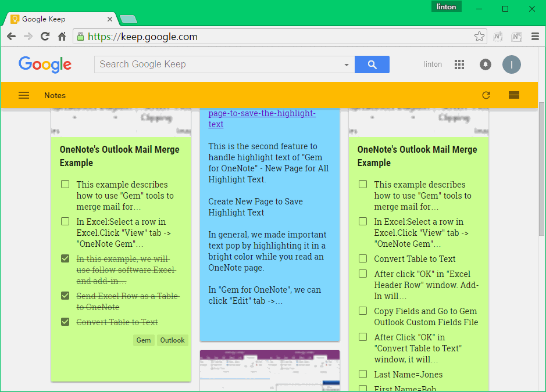Click the blue search magnifier button
The width and height of the screenshot is (546, 392).
coord(372,64)
